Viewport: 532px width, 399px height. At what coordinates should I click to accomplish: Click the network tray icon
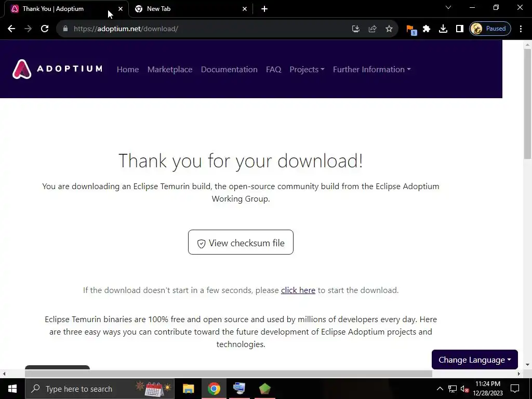pyautogui.click(x=453, y=389)
